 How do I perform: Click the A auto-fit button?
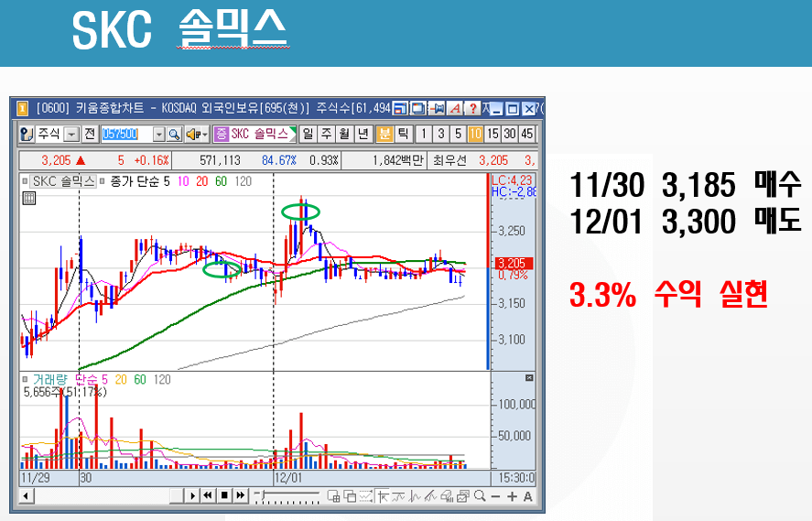tap(527, 496)
